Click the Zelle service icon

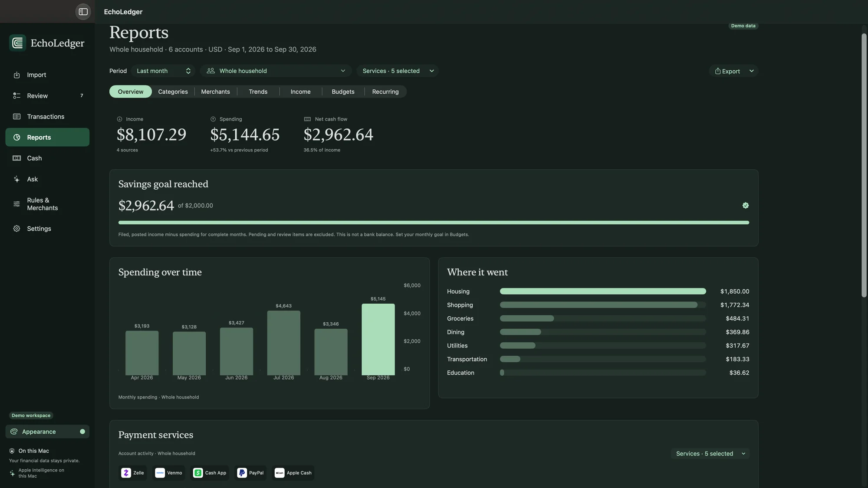pos(126,473)
